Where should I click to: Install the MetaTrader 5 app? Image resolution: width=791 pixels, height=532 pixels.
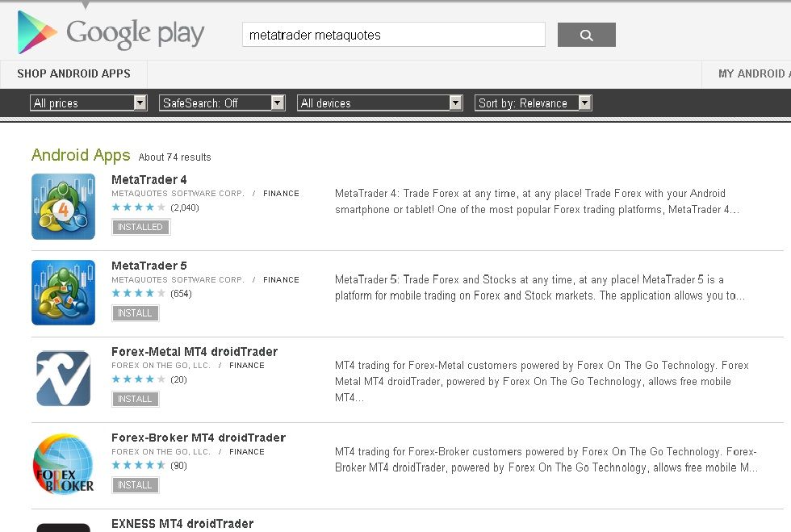point(136,313)
